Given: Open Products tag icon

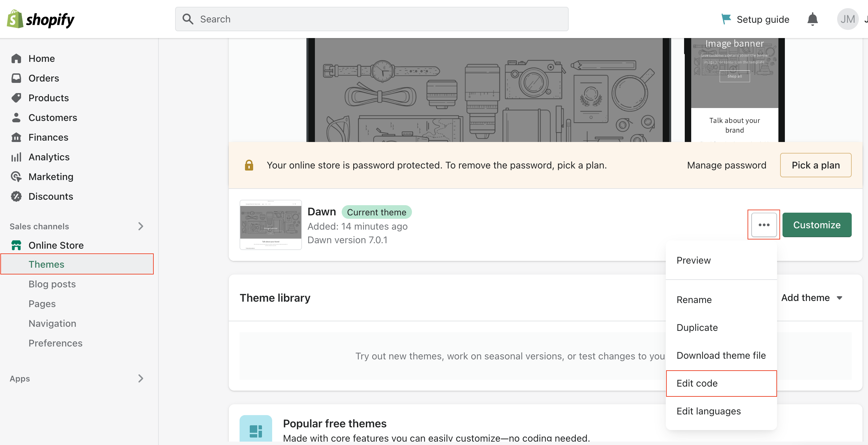Looking at the screenshot, I should click(x=16, y=98).
